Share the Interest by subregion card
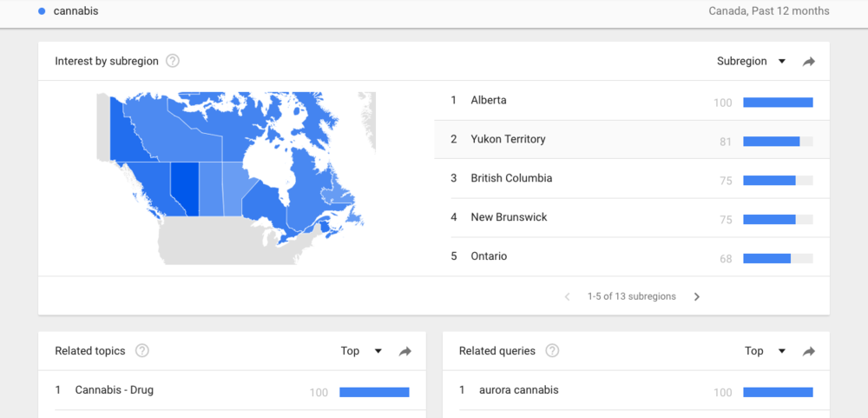 (809, 62)
